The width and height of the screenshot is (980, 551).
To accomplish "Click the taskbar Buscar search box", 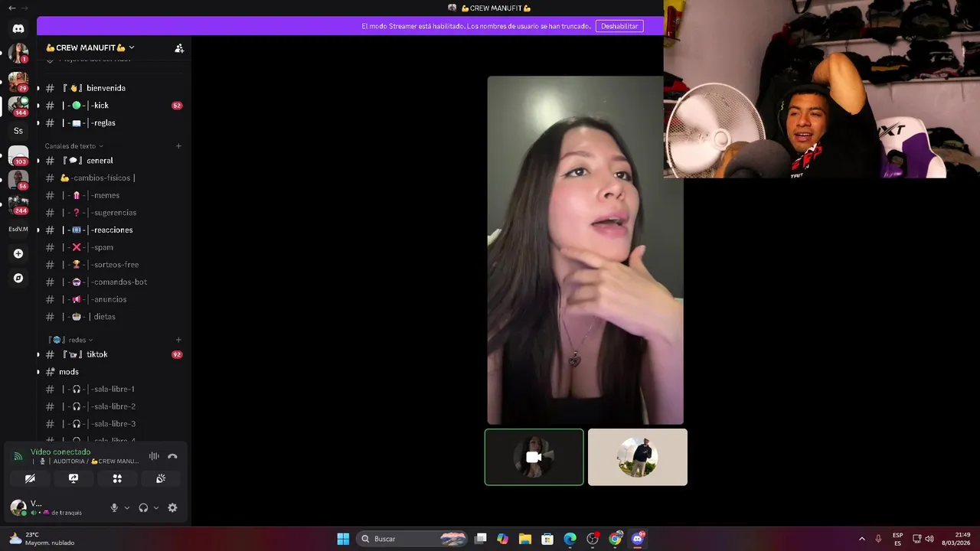I will [413, 539].
